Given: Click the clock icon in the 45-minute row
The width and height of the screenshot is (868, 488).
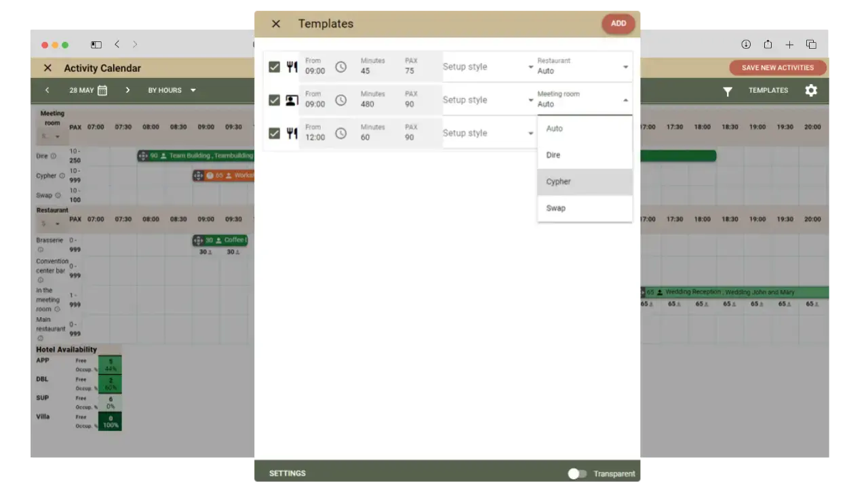Looking at the screenshot, I should click(340, 67).
